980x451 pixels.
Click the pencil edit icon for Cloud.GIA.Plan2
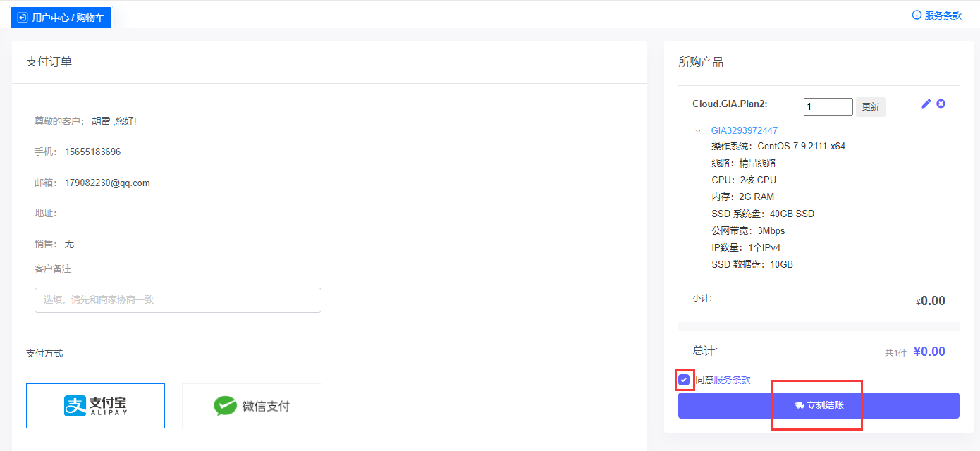926,104
